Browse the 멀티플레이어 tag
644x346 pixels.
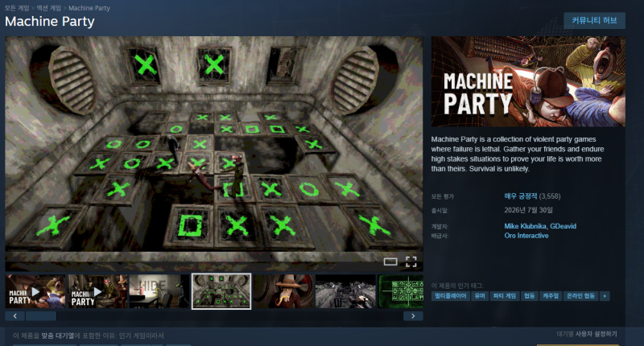451,296
